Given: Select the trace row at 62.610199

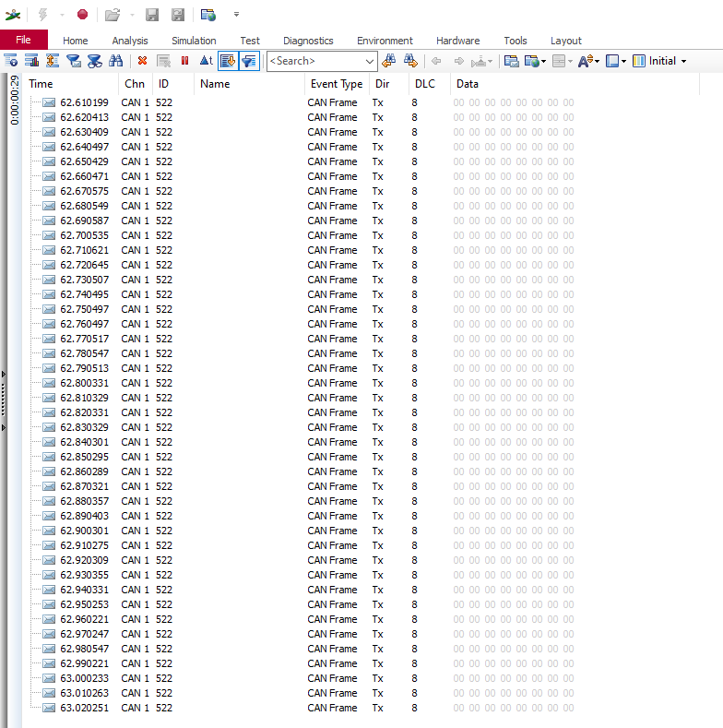Looking at the screenshot, I should click(x=361, y=102).
